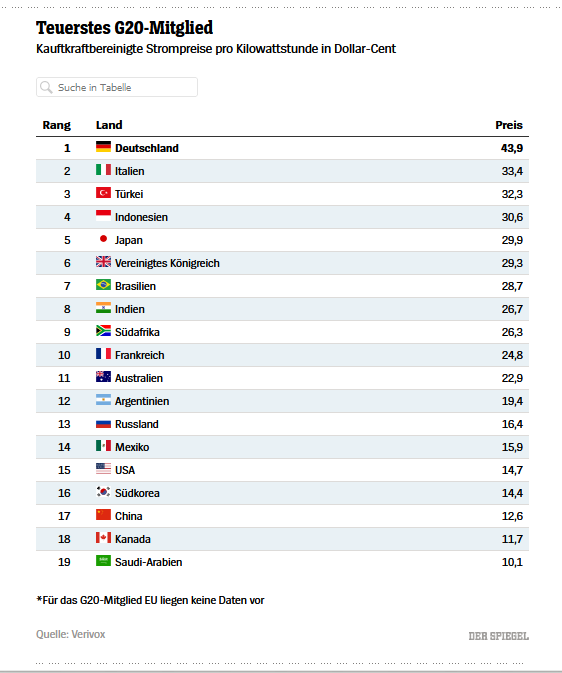
Task: Click the Quelle: Verivox source link
Action: click(x=70, y=634)
